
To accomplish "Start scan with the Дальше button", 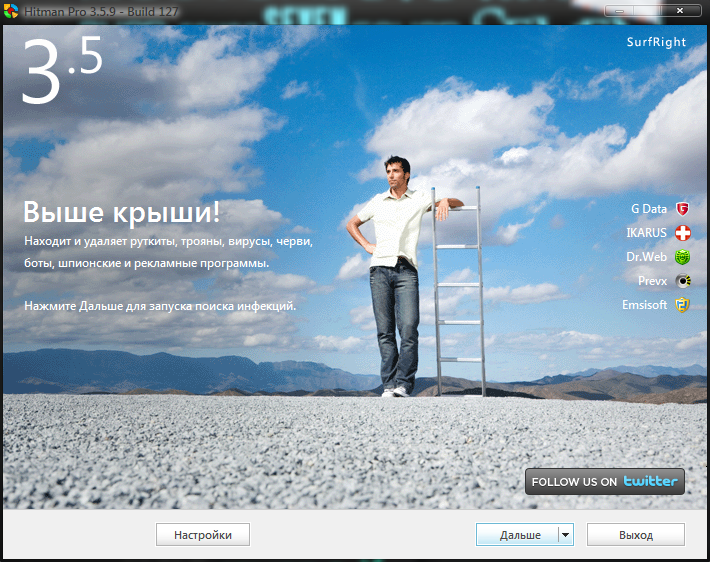I will tap(517, 535).
